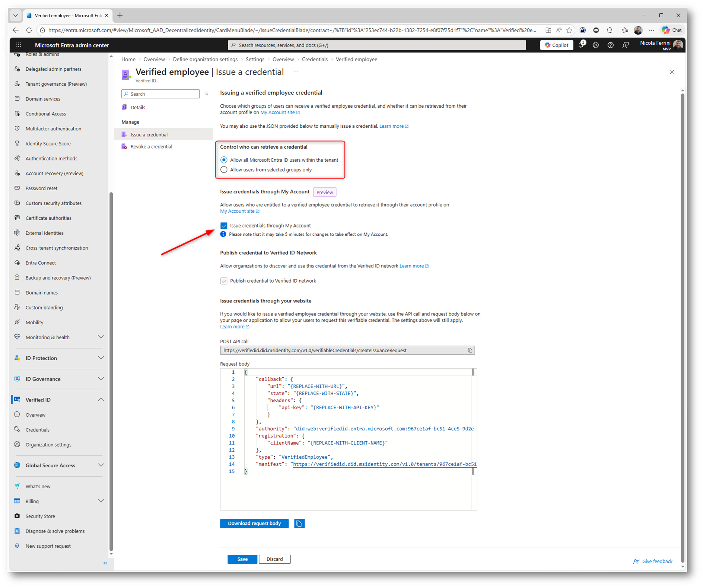Uncheck Issue credentials through My Account
Image resolution: width=703 pixels, height=588 pixels.
[224, 226]
